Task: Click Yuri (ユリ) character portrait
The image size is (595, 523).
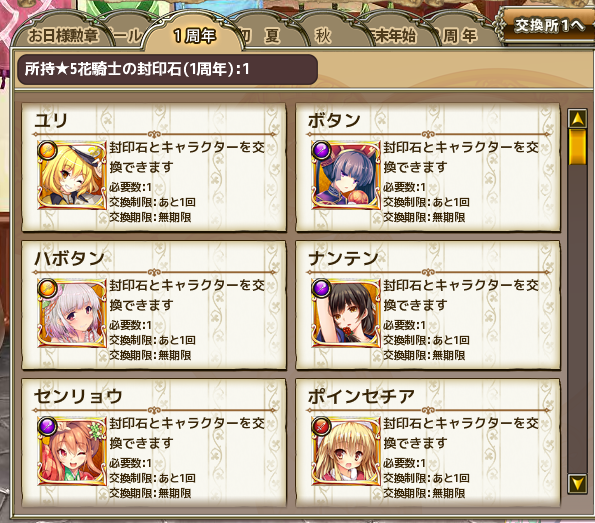Action: (x=72, y=175)
